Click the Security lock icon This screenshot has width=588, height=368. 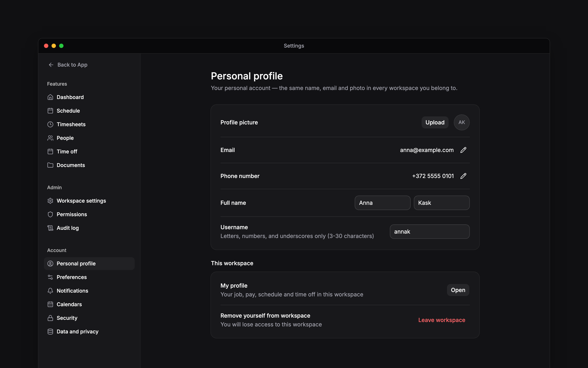[50, 318]
